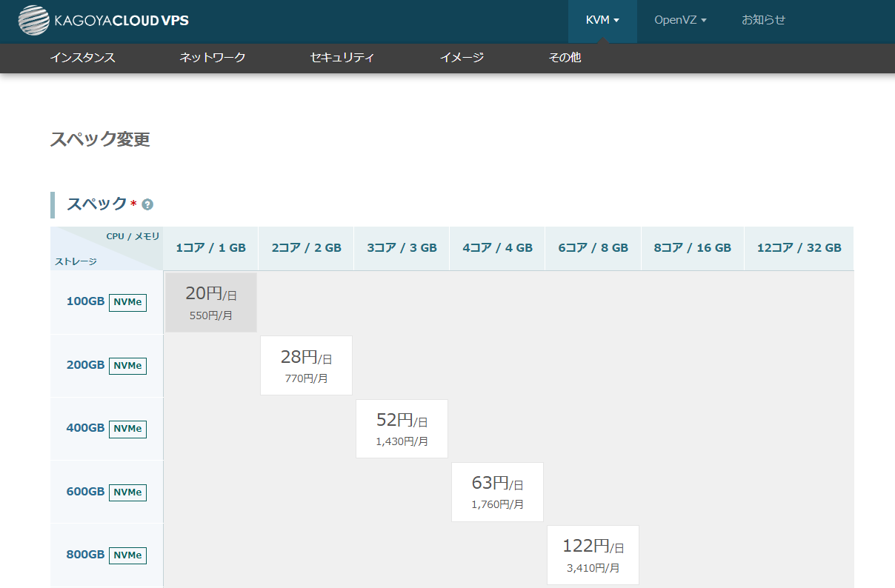
Task: Click the 12コア / 32 GB column header
Action: pos(799,248)
